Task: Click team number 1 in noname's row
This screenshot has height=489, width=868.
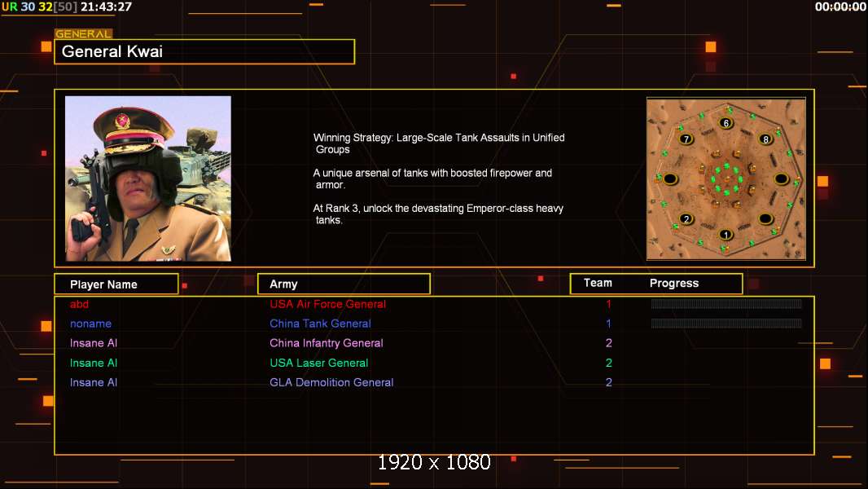Action: click(608, 324)
